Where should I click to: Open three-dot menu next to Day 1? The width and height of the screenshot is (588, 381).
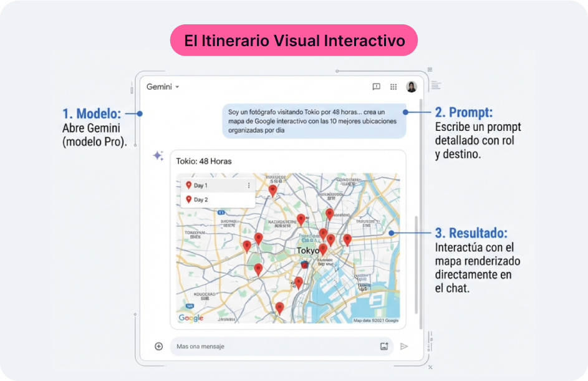[x=249, y=185]
